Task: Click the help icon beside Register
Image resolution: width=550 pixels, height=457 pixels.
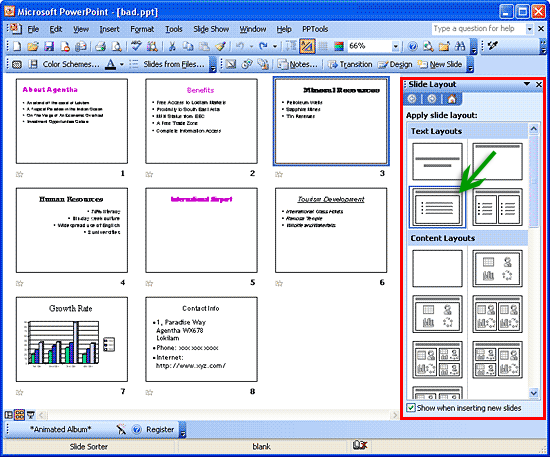Action: pyautogui.click(x=137, y=429)
